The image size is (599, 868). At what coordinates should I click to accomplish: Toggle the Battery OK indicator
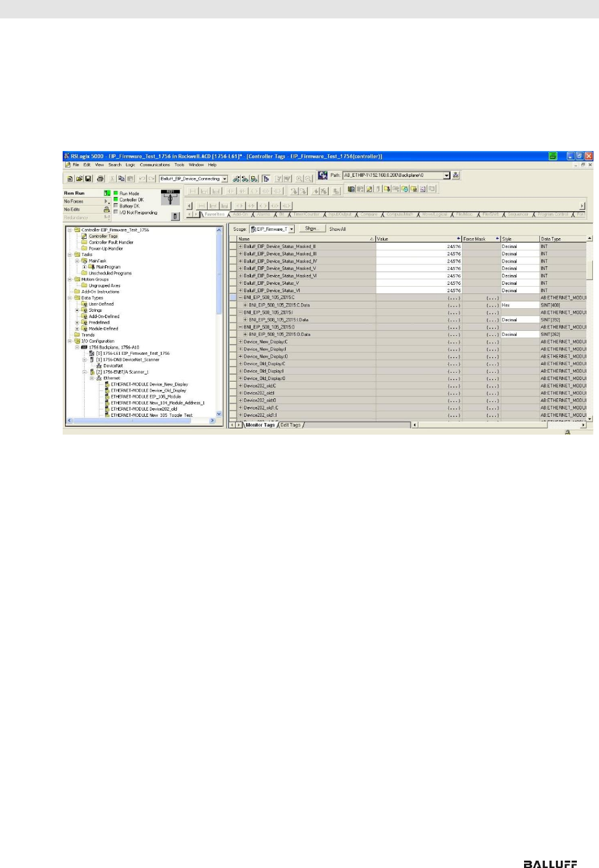click(x=115, y=206)
